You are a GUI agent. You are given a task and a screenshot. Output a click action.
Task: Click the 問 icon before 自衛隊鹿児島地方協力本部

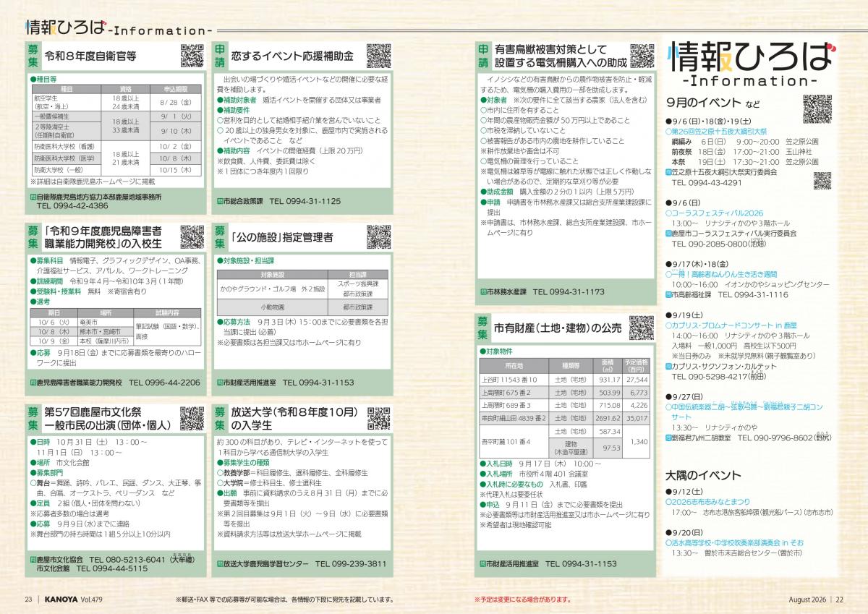(x=33, y=197)
